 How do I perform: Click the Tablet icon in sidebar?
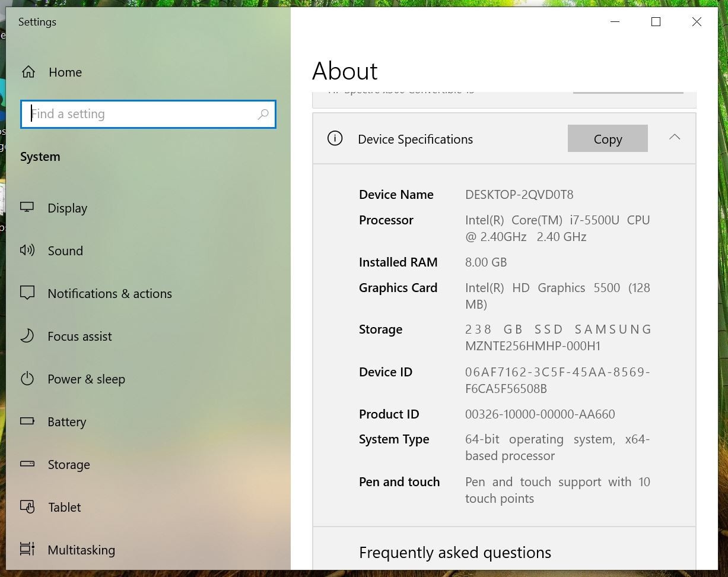tap(27, 506)
